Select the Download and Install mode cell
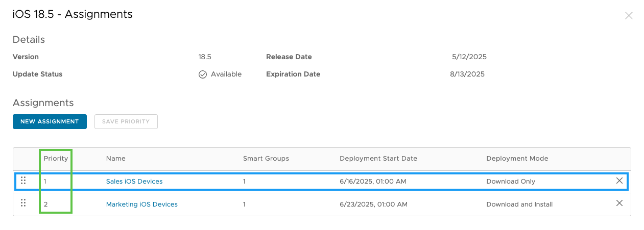 [x=519, y=204]
